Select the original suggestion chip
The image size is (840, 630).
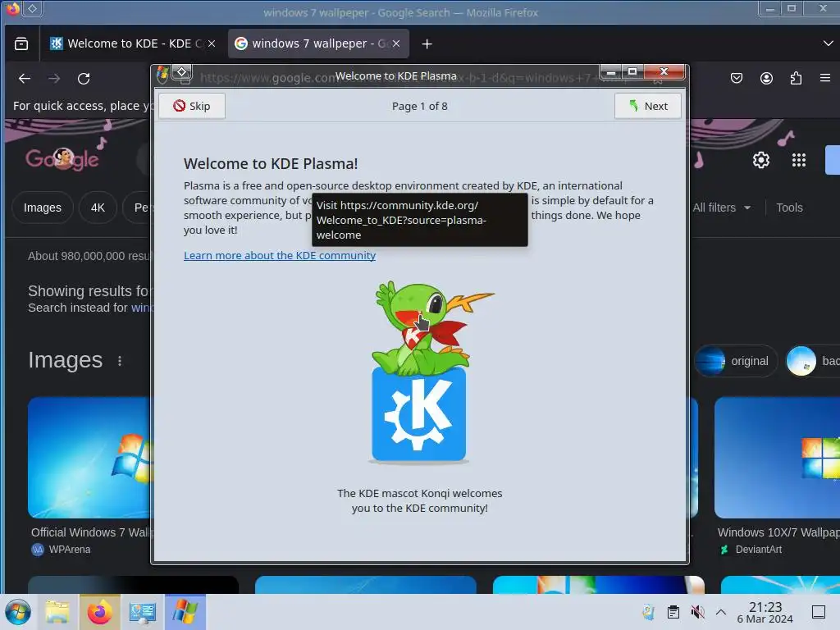click(x=736, y=361)
